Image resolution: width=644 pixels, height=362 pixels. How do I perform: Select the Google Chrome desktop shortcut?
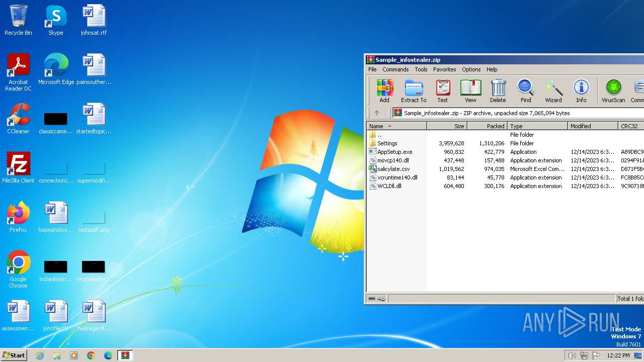18,269
